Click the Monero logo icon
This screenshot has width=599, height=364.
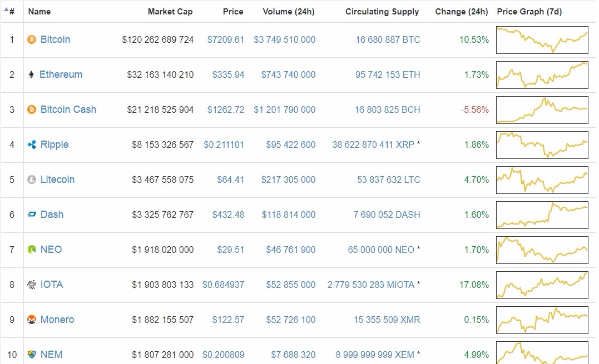click(32, 320)
